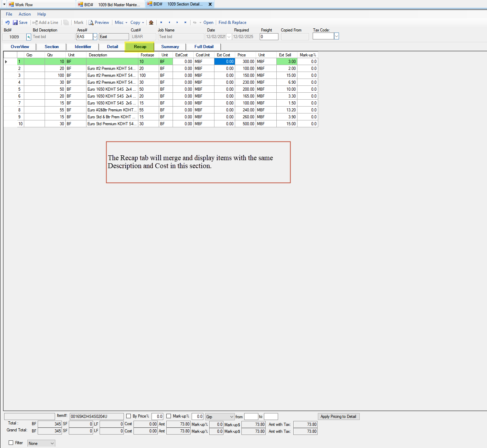Click the Preview magnifier document icon
The width and height of the screenshot is (487, 448).
click(91, 22)
